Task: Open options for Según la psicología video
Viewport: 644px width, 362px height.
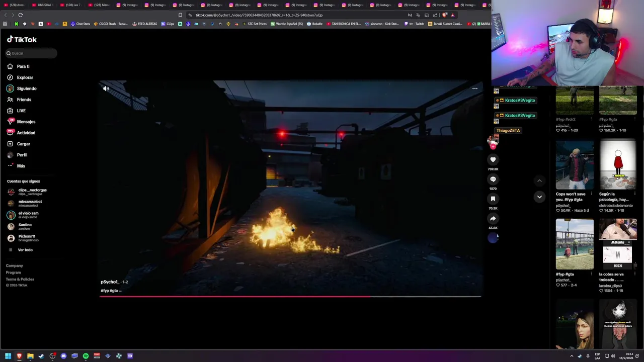Action: tap(635, 194)
